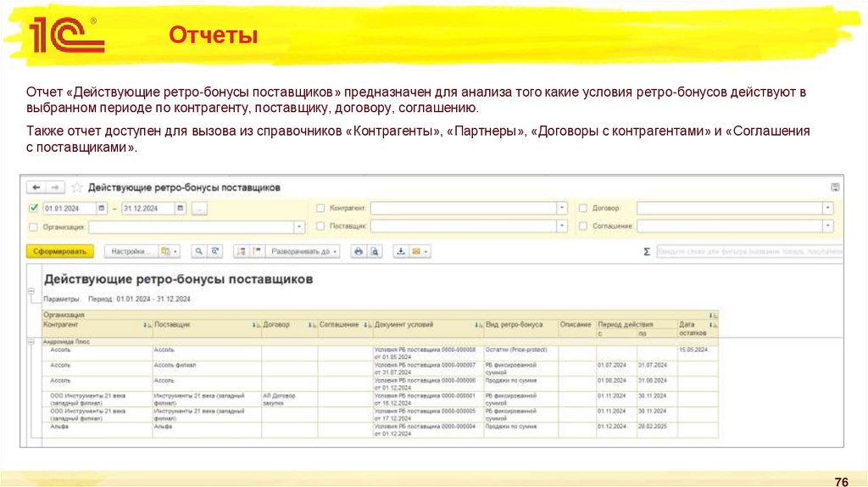Tick the Контрагент filter checkbox
Viewport: 868px width, 487px height.
320,208
